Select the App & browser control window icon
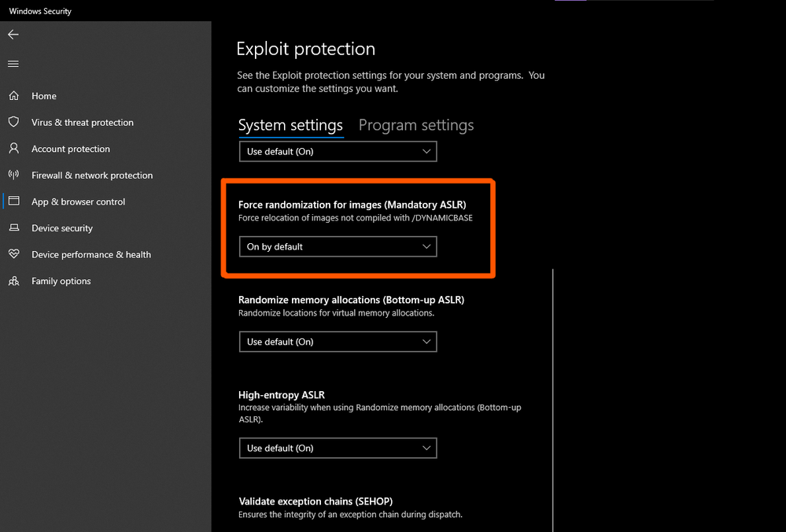 tap(13, 201)
